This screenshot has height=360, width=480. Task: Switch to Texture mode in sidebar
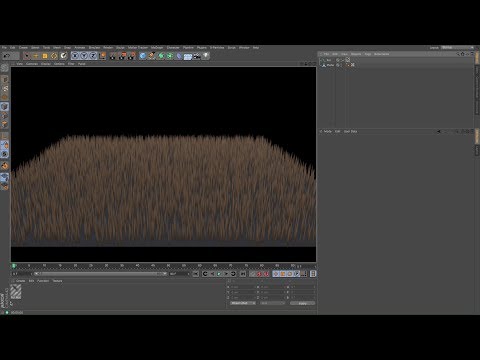click(x=5, y=89)
